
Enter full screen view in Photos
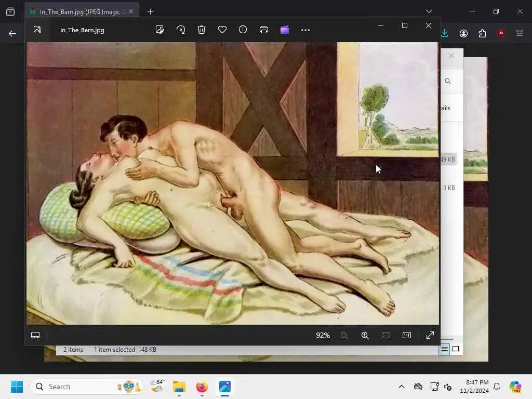pyautogui.click(x=430, y=335)
